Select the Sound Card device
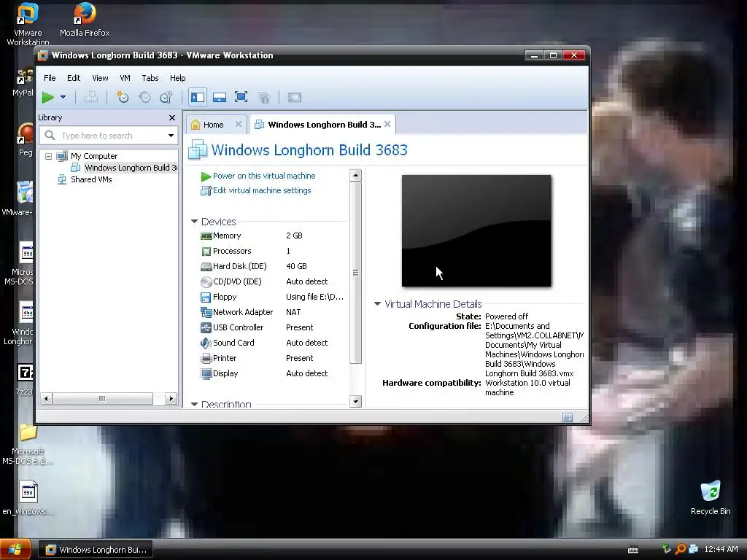The image size is (747, 560). 271,343
